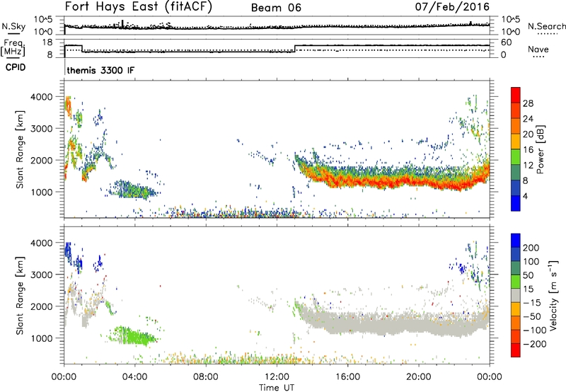Click the "18" frequency axis tick label
Image resolution: width=566 pixels, height=392 pixels.
coord(47,42)
